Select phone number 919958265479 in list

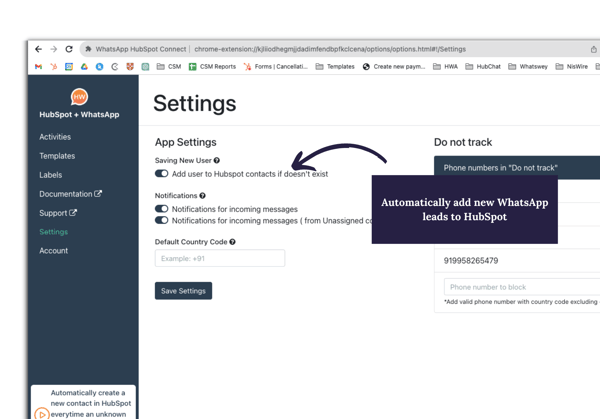[471, 261]
